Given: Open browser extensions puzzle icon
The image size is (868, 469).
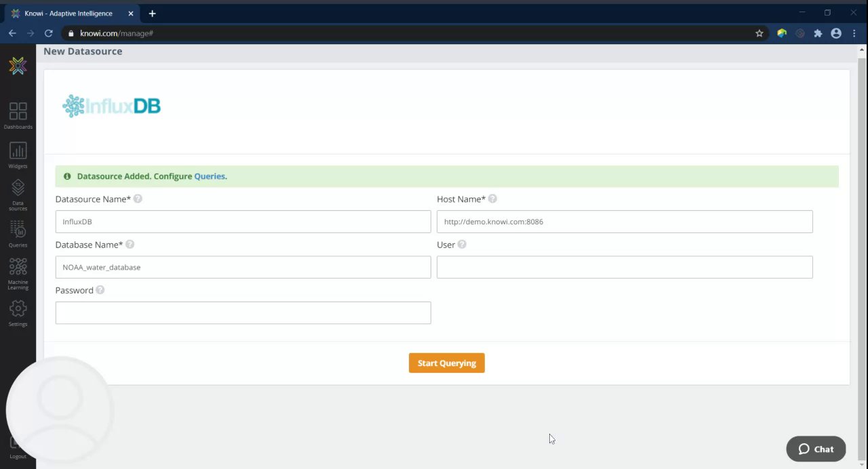Looking at the screenshot, I should 818,33.
